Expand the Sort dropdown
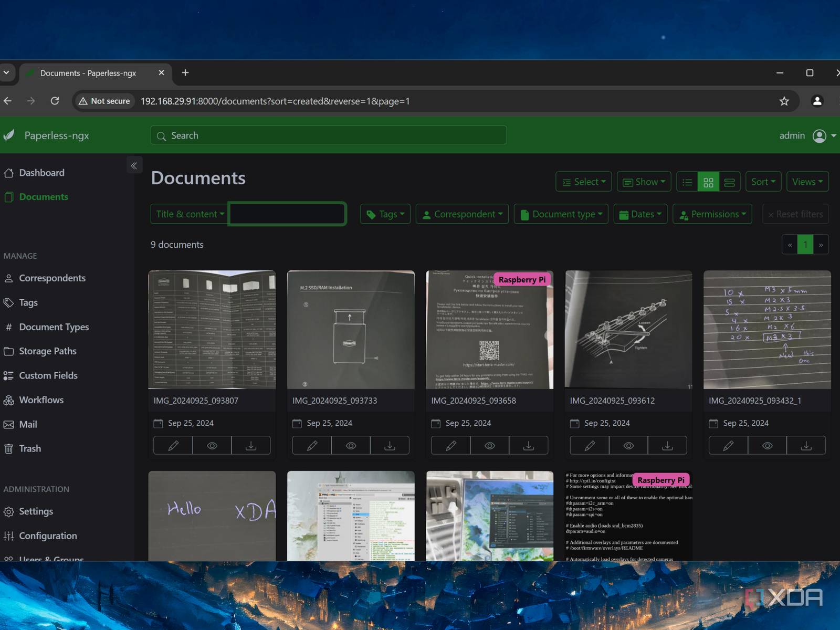This screenshot has width=840, height=630. click(763, 182)
